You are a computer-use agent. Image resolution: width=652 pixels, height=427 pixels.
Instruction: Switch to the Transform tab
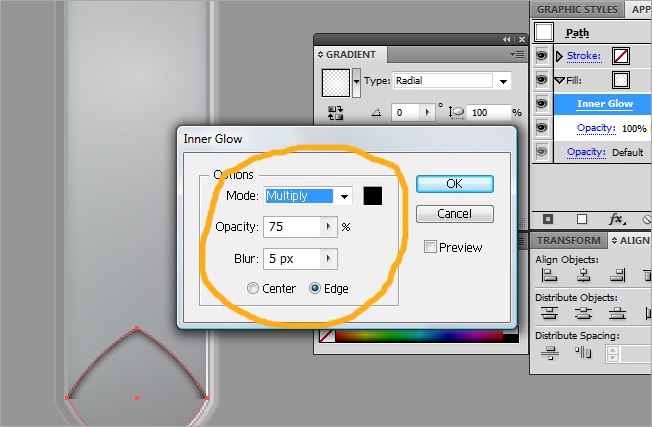coord(568,241)
